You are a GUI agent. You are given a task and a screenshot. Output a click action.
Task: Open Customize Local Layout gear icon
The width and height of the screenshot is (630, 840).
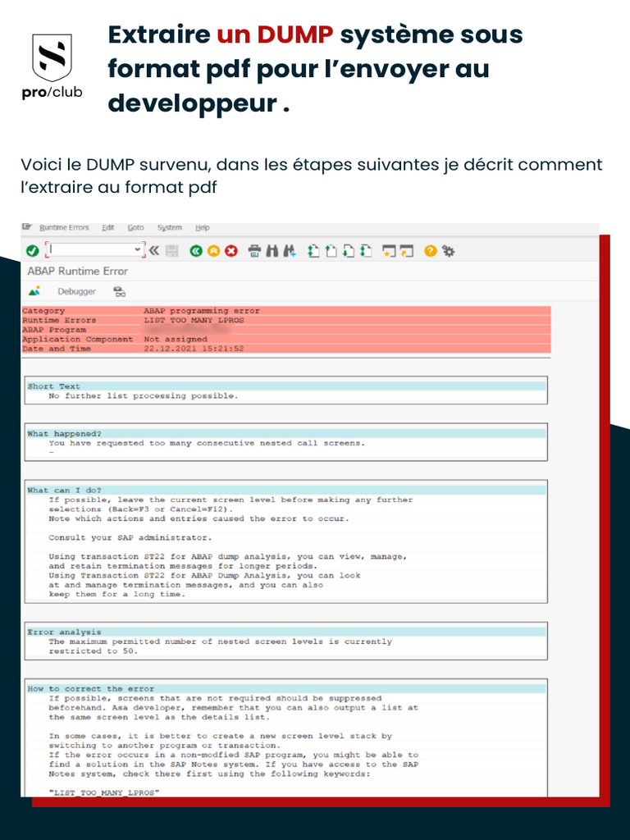[x=449, y=251]
